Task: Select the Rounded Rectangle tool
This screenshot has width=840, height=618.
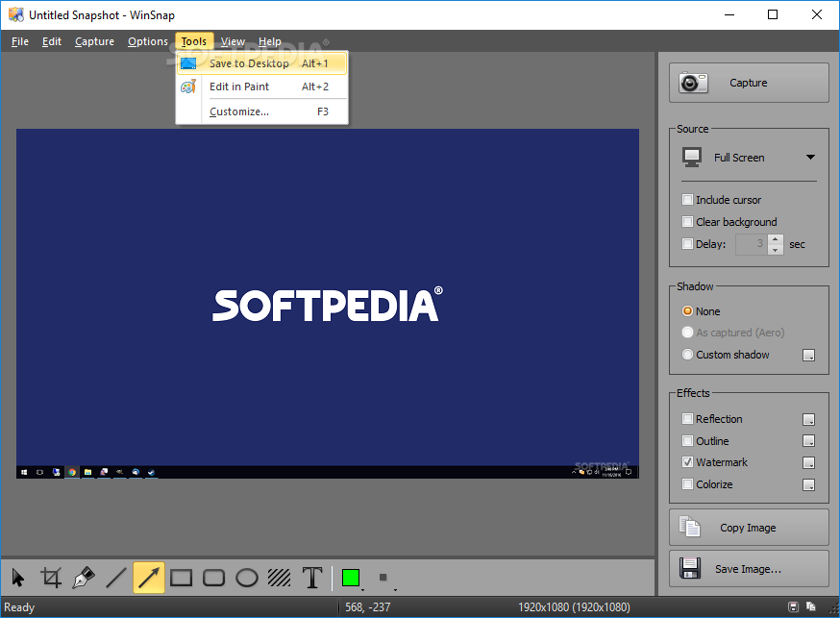Action: 213,578
